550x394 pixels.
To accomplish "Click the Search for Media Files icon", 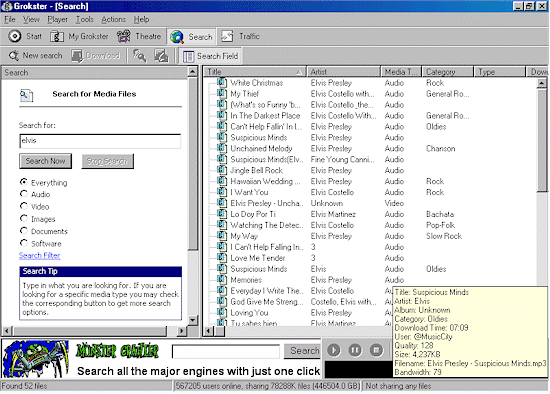I will click(26, 95).
